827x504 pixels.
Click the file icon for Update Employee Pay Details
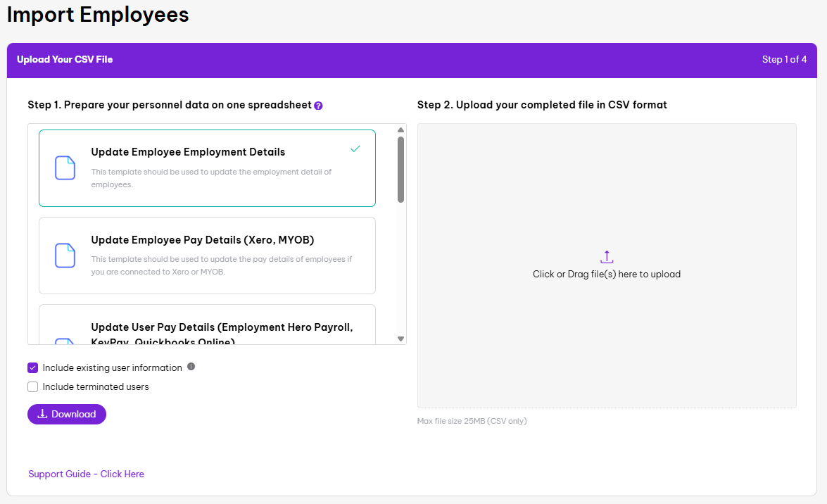(65, 256)
